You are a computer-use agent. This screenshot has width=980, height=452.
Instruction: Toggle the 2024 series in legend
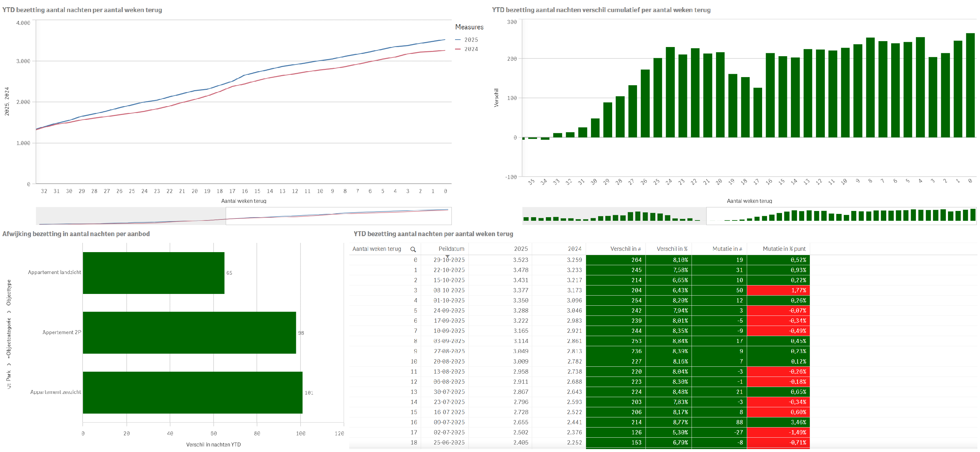[x=471, y=49]
